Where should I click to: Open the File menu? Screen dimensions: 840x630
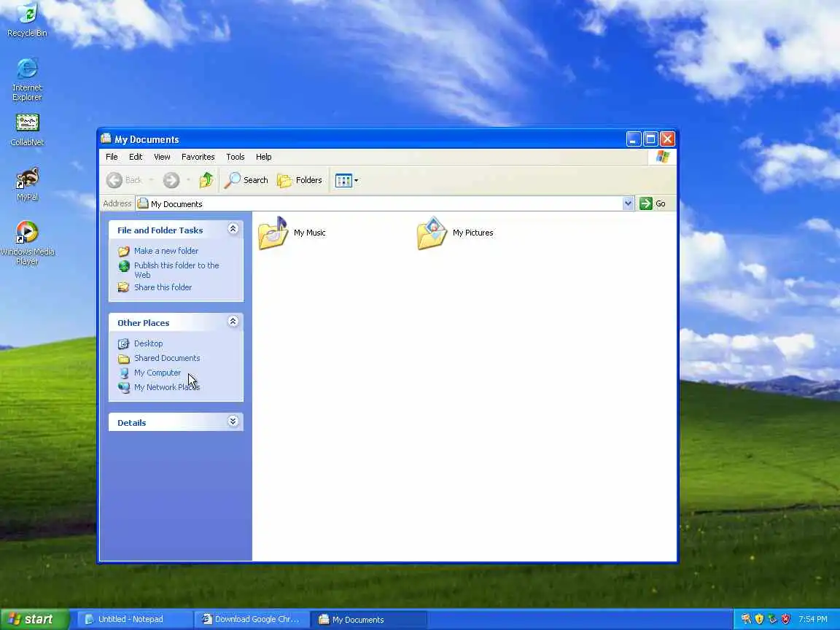(x=112, y=157)
